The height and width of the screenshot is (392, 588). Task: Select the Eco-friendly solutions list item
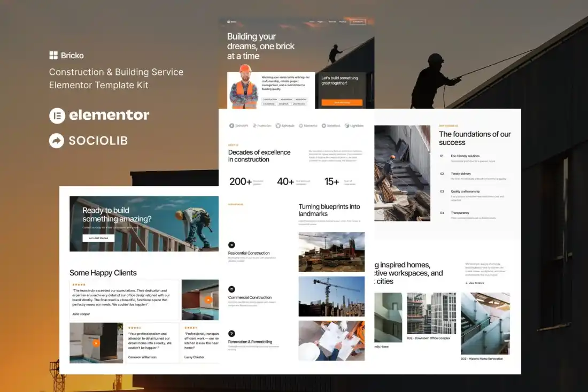pyautogui.click(x=465, y=156)
